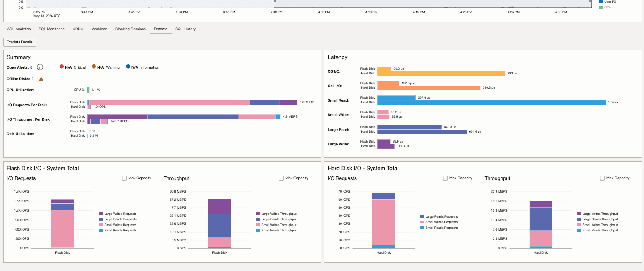The height and width of the screenshot is (271, 644).
Task: Click the green CPU Utilization bar
Action: 88,90
